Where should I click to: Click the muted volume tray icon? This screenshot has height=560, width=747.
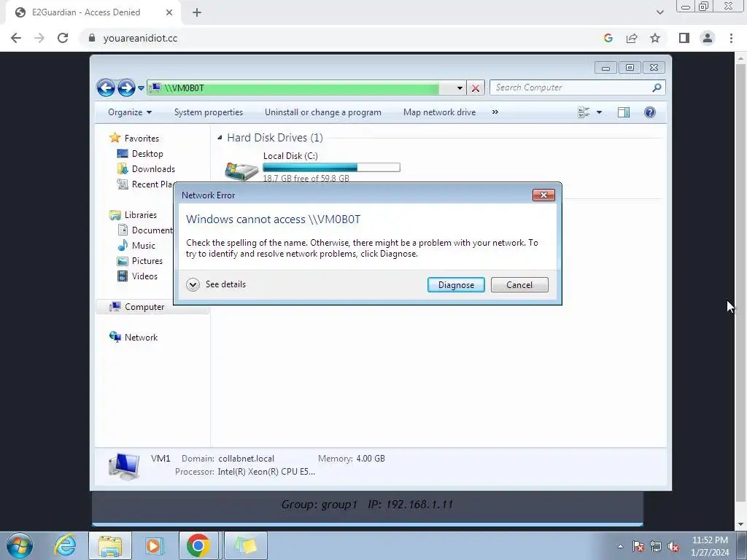673,547
